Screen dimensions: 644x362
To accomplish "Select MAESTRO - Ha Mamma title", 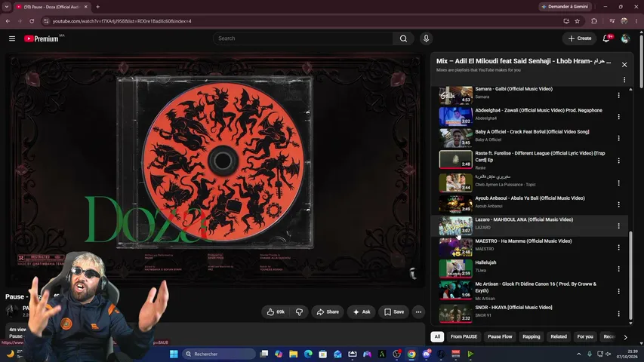I will (523, 241).
